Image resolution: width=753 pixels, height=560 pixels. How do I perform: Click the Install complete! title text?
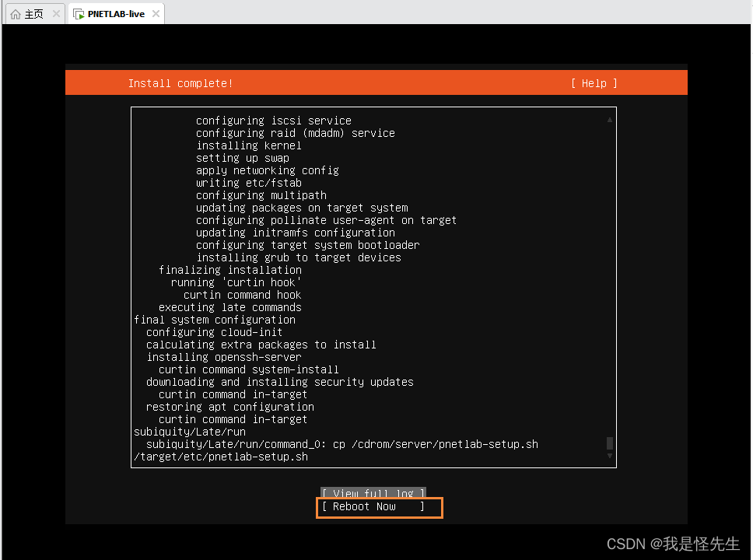pyautogui.click(x=180, y=83)
